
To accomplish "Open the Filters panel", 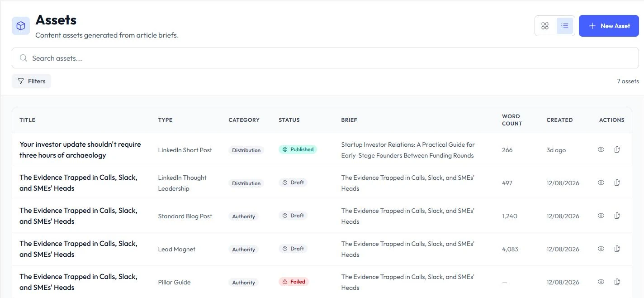I will click(x=32, y=81).
